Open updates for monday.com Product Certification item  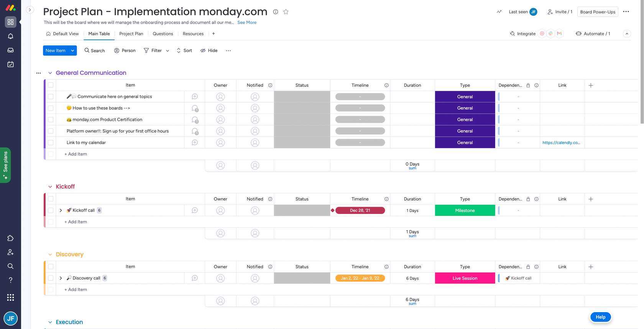click(x=195, y=120)
